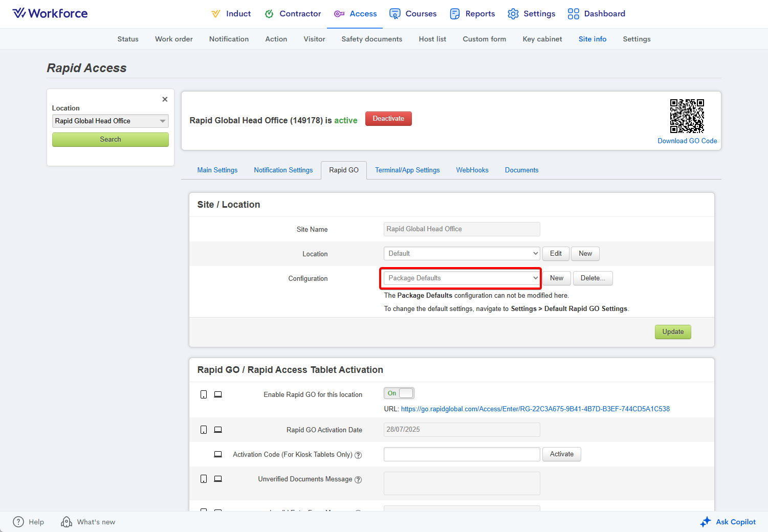The width and height of the screenshot is (768, 532).
Task: Open the Safety documents menu item
Action: (x=371, y=39)
